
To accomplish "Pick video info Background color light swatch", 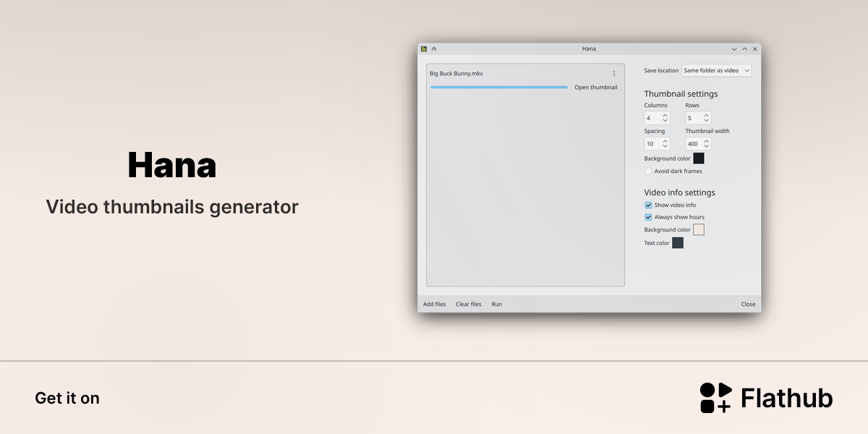I will click(699, 229).
